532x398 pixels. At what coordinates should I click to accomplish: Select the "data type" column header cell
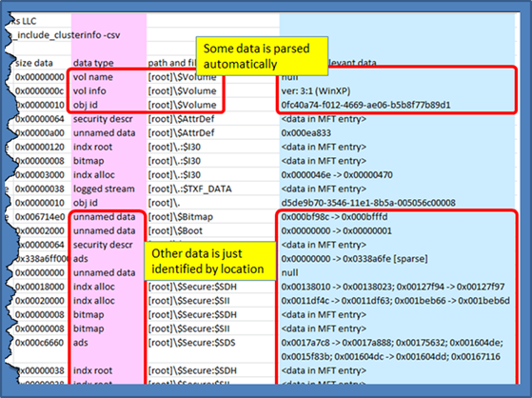pyautogui.click(x=93, y=63)
